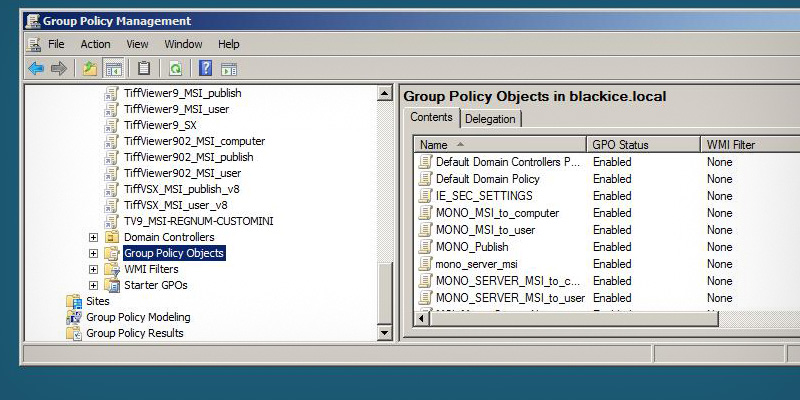The image size is (800, 400).
Task: Select the Group Policy Modeling tree item
Action: point(137,317)
